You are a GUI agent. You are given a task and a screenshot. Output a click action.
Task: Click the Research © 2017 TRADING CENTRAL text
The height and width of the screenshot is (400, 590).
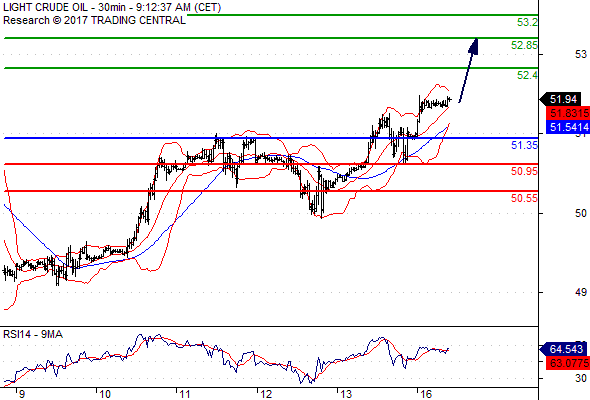94,20
